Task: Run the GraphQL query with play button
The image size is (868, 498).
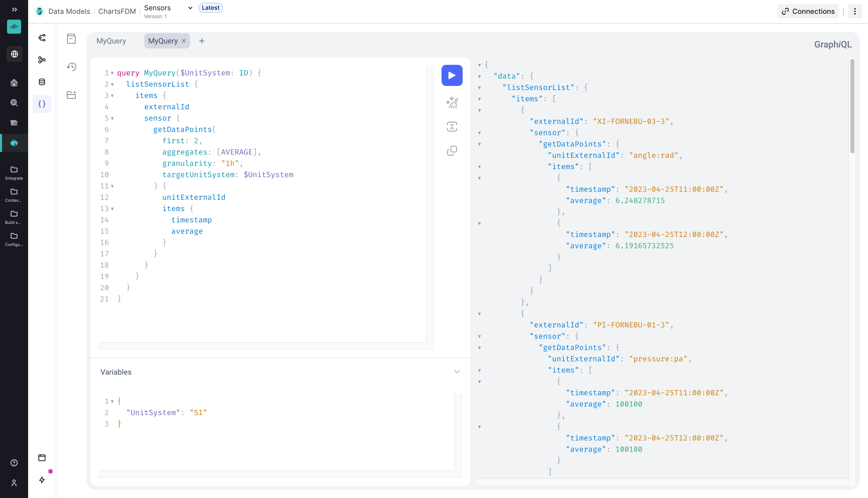Action: pyautogui.click(x=452, y=75)
